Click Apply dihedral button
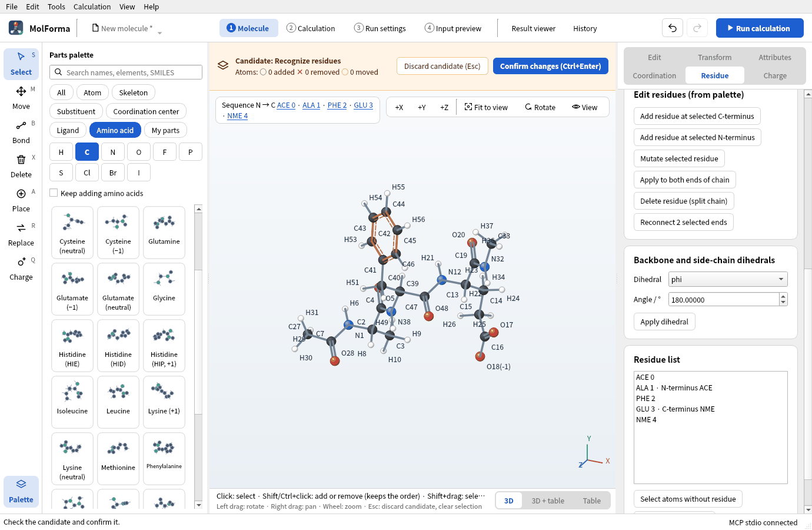 (664, 322)
